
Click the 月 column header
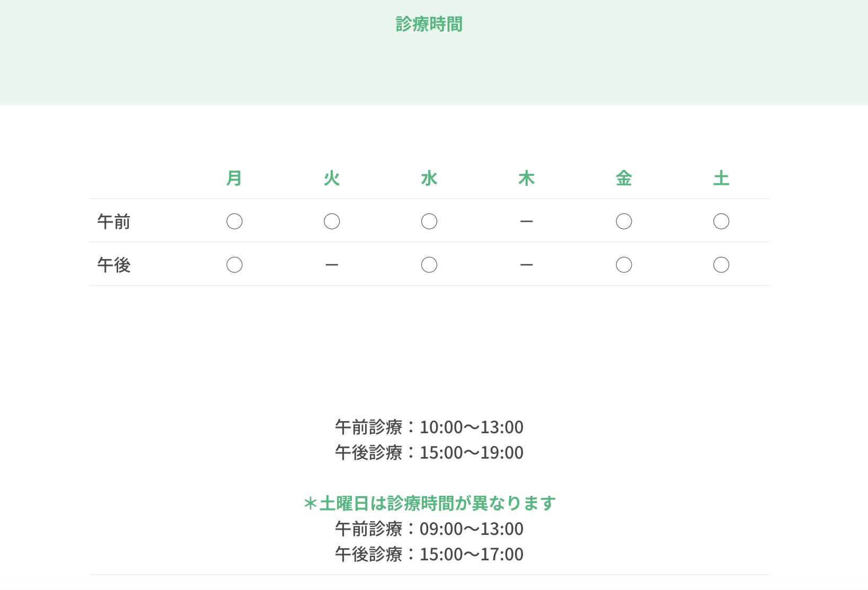[x=234, y=178]
